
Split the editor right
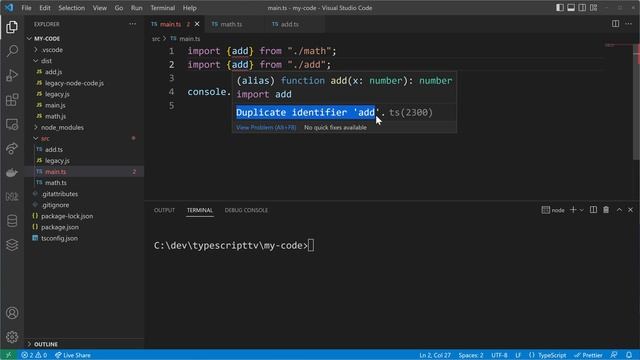point(615,24)
